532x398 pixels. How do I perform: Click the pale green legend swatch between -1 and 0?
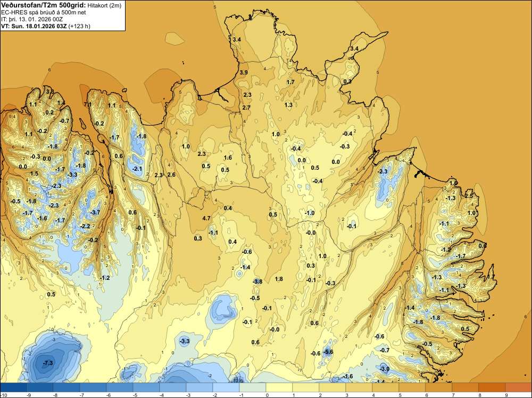(252, 387)
